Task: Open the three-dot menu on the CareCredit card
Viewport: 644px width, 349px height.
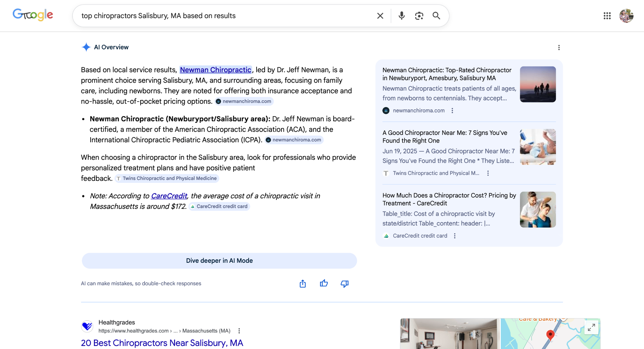Action: 455,236
